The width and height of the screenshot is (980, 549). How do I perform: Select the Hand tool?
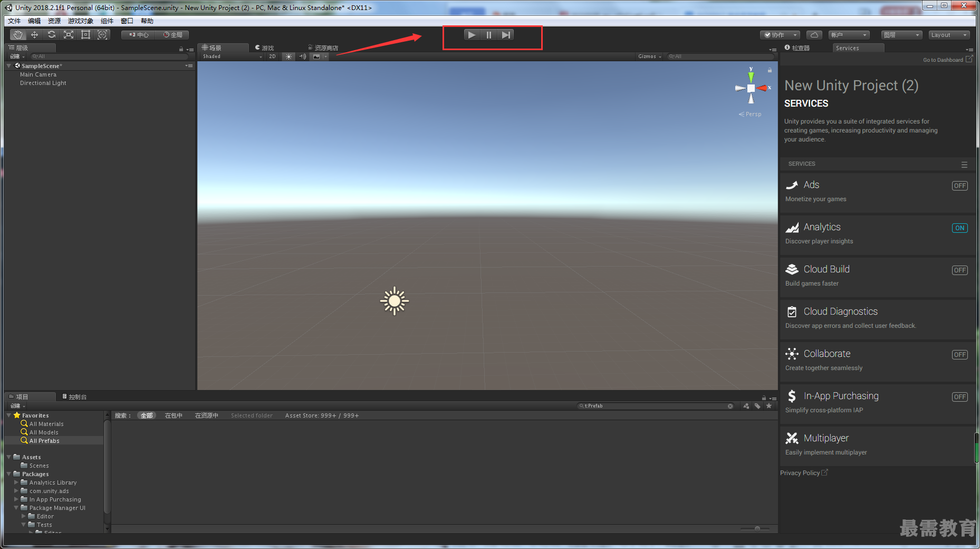click(18, 35)
